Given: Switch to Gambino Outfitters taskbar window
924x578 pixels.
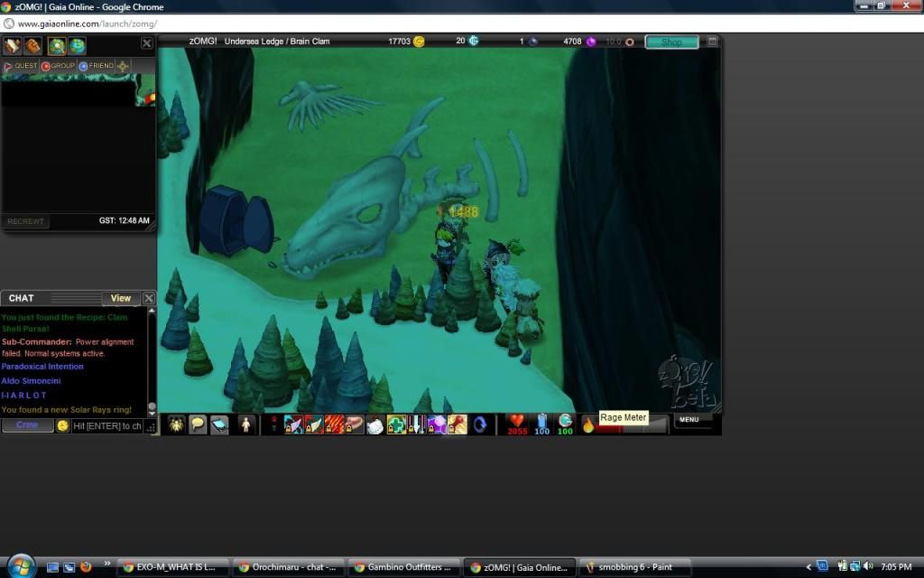Looking at the screenshot, I should 403,567.
